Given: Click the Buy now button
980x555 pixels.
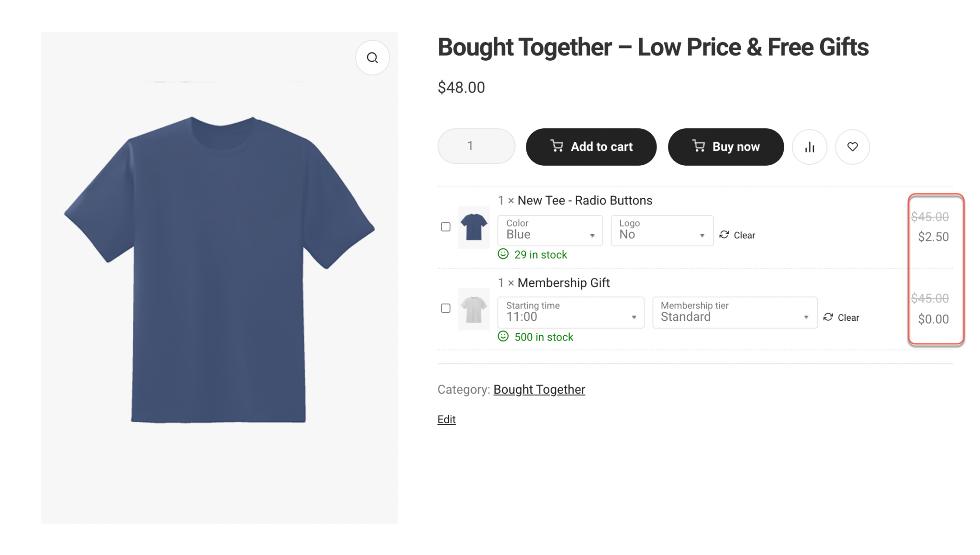Looking at the screenshot, I should click(x=725, y=147).
